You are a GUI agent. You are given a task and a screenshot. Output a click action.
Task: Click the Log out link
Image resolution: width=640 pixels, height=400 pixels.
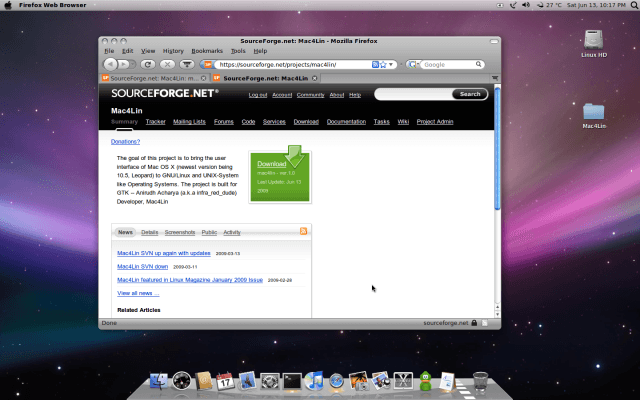pos(258,95)
